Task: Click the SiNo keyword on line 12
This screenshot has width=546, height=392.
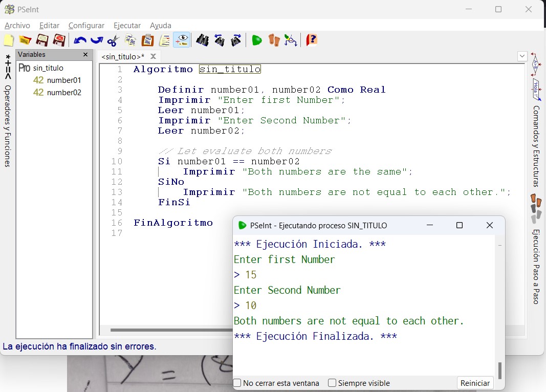Action: [171, 182]
